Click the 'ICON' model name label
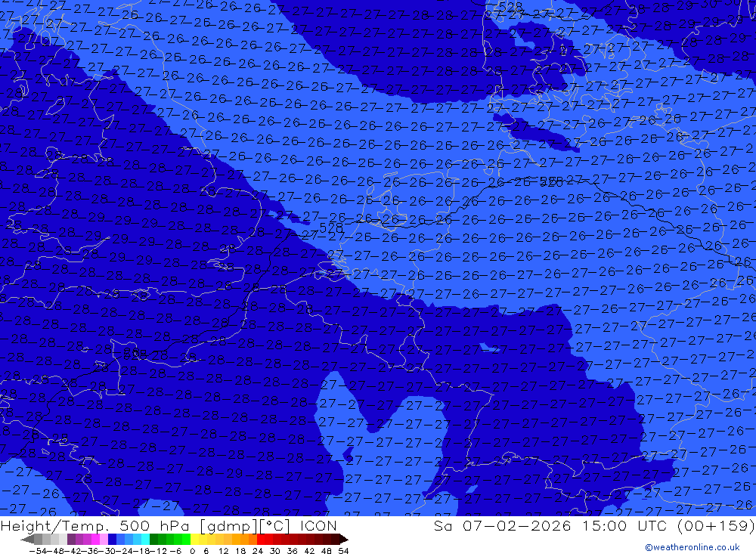Viewport: 756px width, 554px height. tap(318, 525)
